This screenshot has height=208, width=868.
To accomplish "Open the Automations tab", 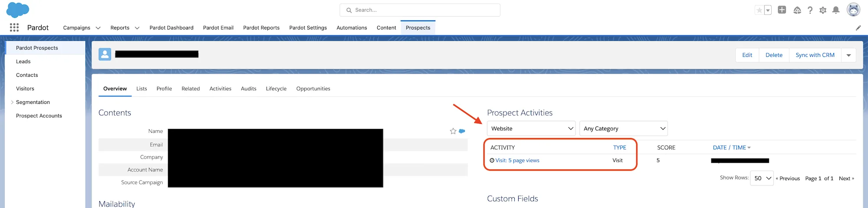I will point(352,28).
